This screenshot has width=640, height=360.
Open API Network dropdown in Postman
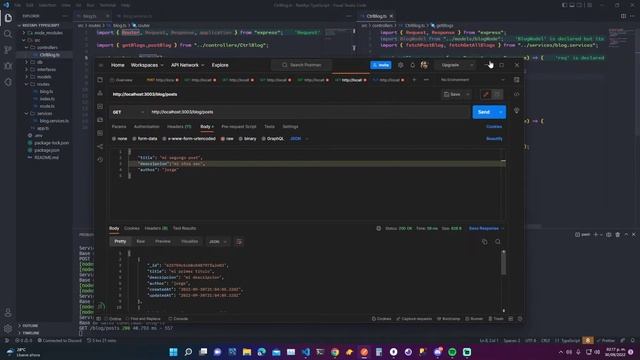[187, 65]
